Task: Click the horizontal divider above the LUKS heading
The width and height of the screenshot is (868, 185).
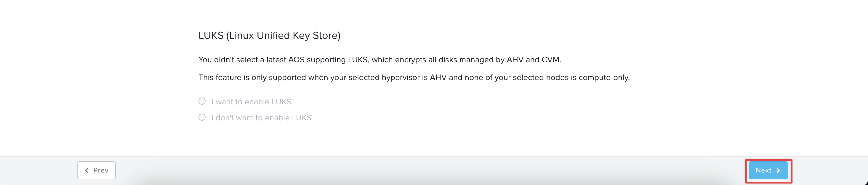Action: click(432, 13)
